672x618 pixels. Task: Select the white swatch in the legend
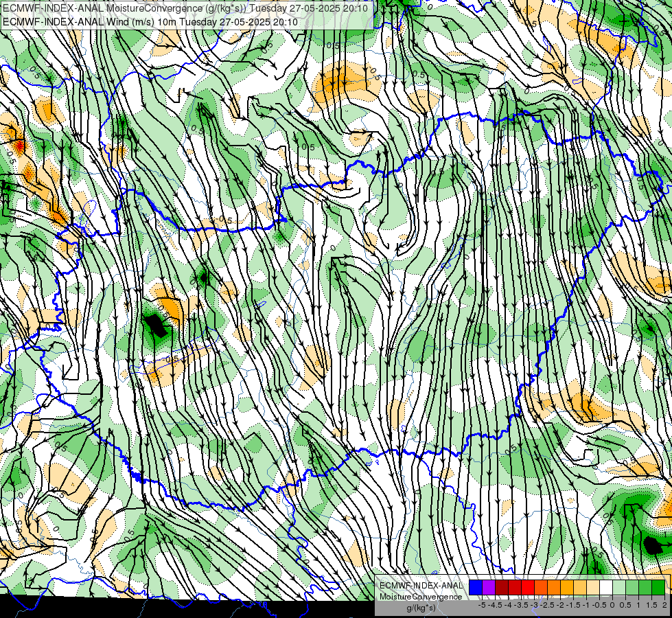pos(606,587)
